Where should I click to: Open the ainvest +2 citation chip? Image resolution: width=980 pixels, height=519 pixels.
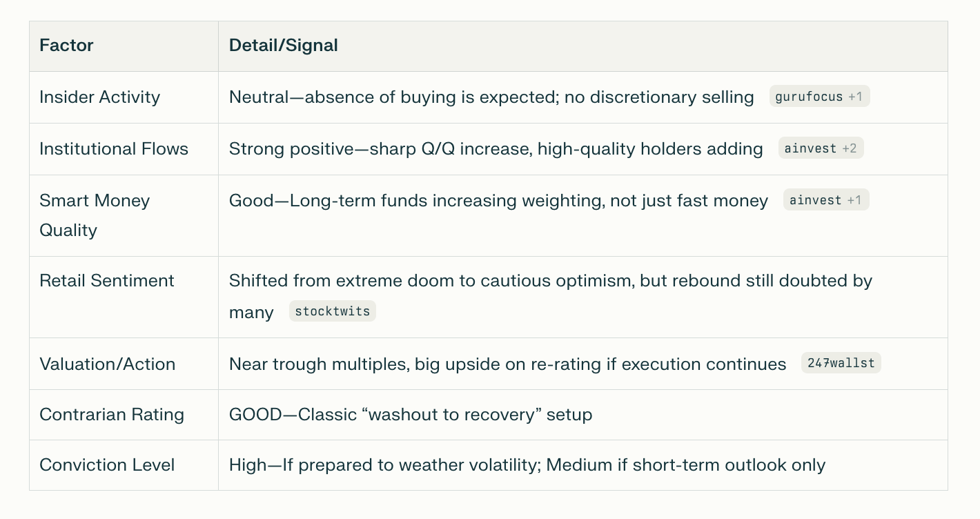point(821,148)
